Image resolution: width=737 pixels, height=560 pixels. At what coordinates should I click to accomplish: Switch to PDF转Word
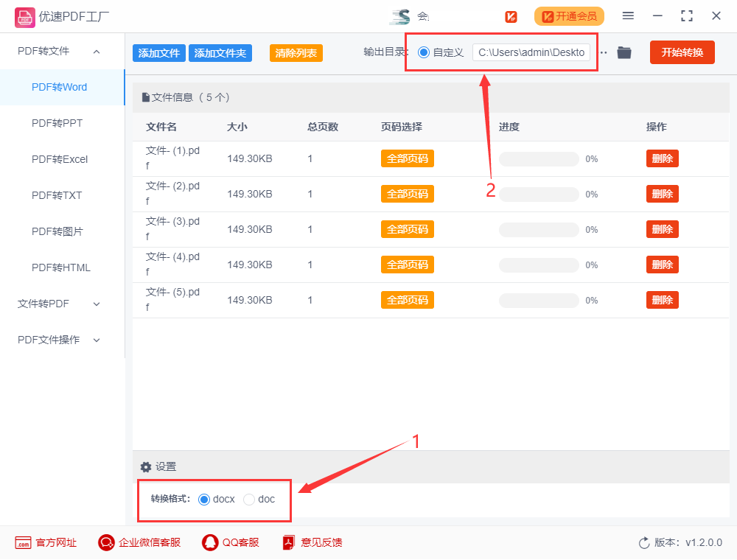point(62,88)
